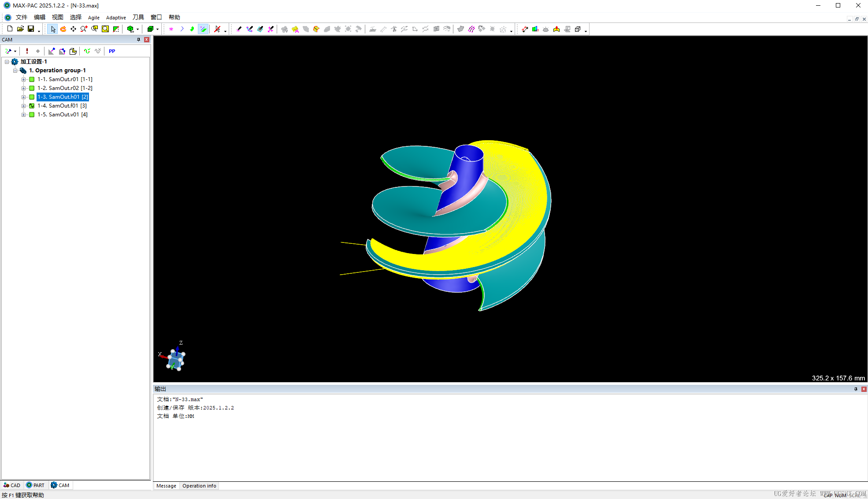Click the magenta flow lines icon
Viewport: 868px width, 499px height.
pyautogui.click(x=471, y=29)
